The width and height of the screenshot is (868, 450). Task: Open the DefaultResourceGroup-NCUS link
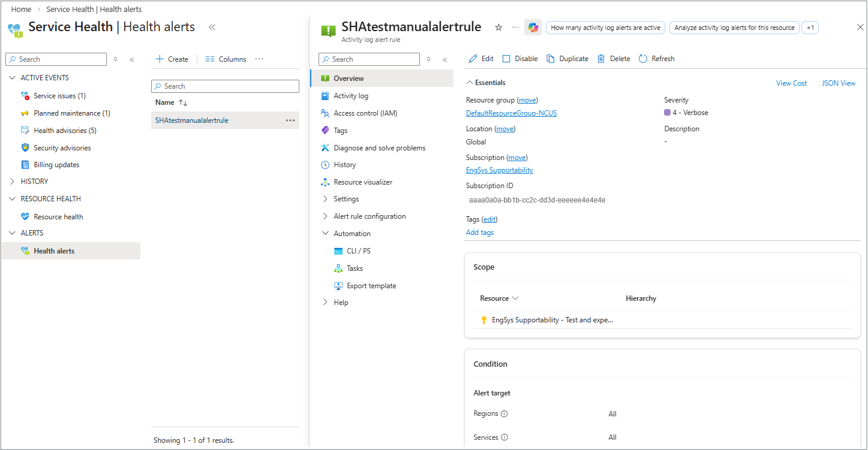pyautogui.click(x=511, y=113)
